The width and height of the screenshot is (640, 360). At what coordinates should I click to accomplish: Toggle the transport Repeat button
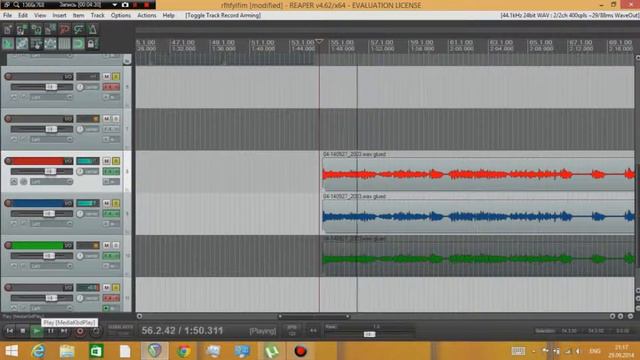(96, 331)
